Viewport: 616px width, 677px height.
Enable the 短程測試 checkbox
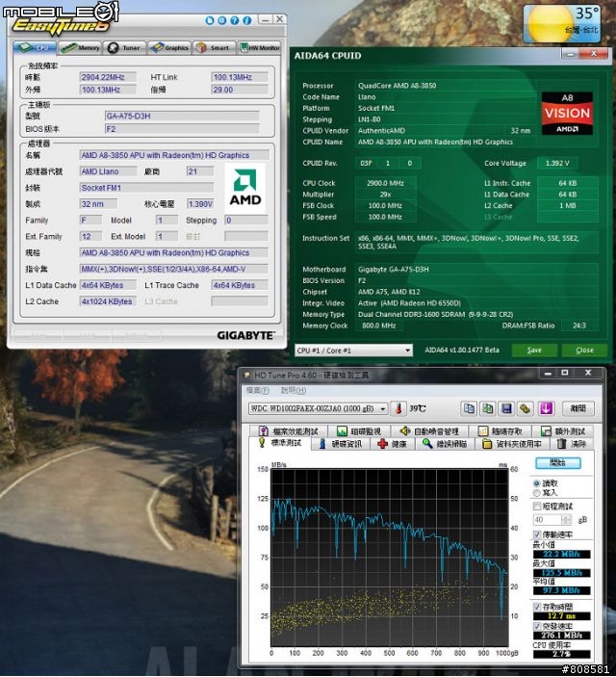click(x=537, y=506)
